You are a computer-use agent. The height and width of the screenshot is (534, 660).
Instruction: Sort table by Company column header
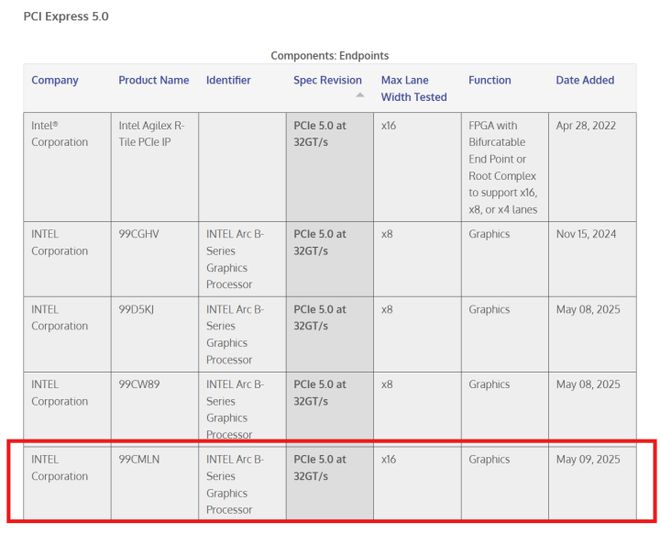click(55, 80)
